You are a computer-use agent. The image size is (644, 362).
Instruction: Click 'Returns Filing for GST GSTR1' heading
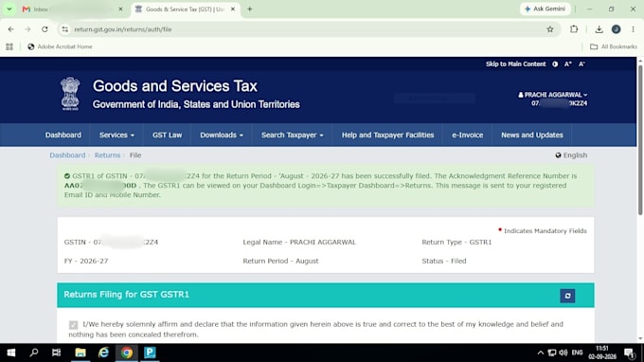126,295
